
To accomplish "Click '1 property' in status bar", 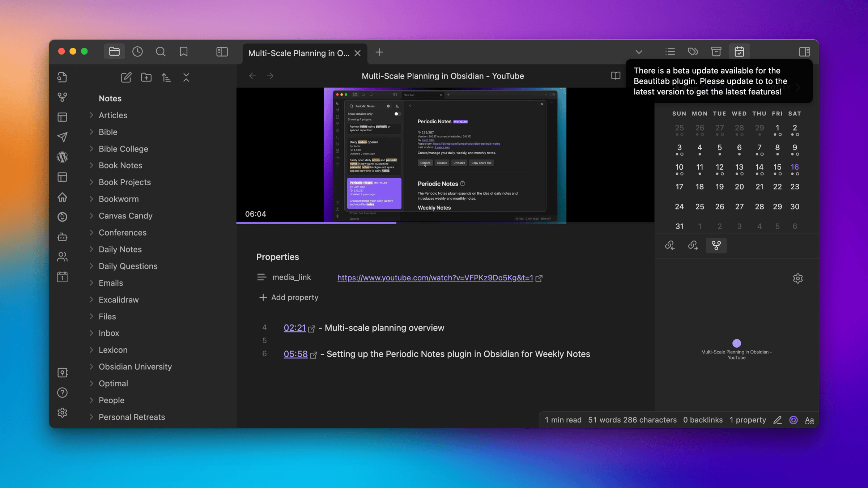I will pos(748,420).
